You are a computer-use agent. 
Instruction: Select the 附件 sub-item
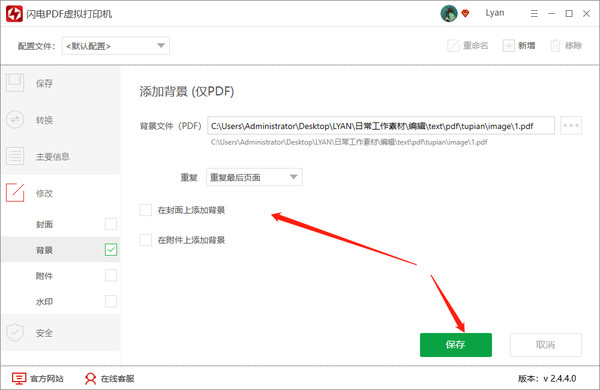61,276
